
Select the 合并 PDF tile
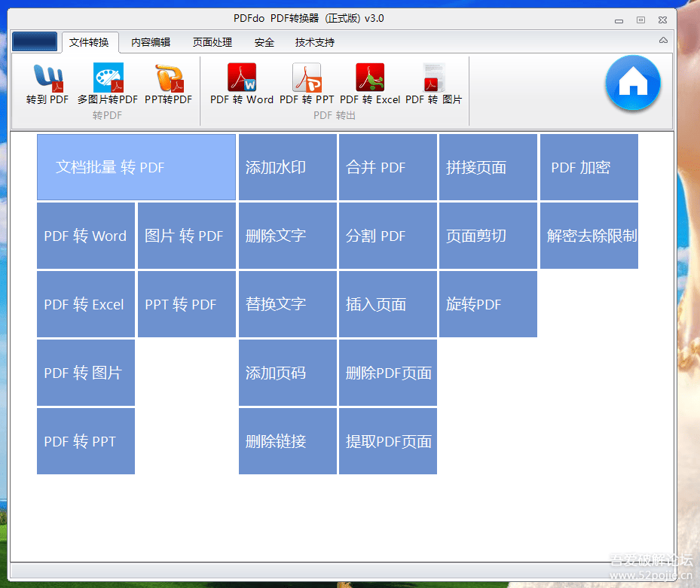[x=388, y=167]
